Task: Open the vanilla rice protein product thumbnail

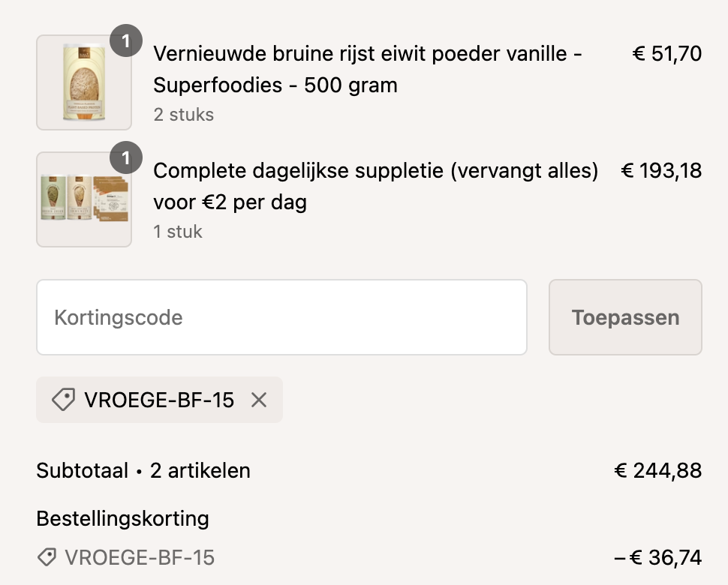Action: (x=83, y=82)
